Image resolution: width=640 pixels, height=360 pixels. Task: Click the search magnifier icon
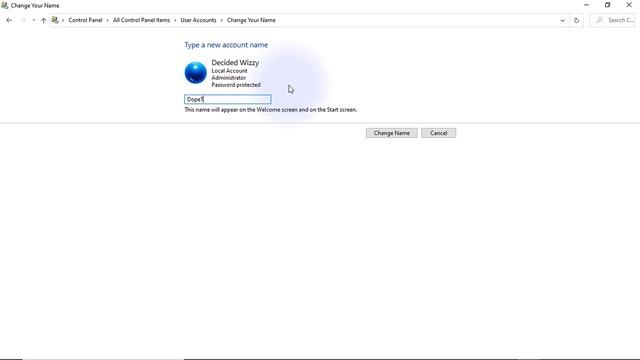click(599, 20)
